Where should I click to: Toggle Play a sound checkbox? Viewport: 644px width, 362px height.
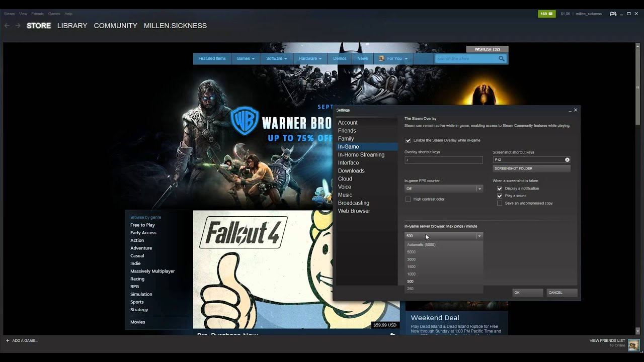point(500,196)
